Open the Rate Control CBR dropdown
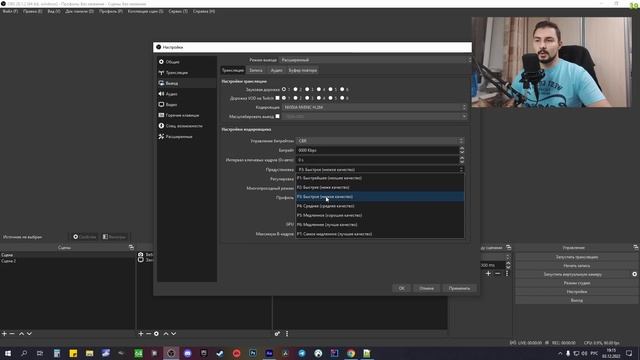Screen dimensions: 640x360 380,141
